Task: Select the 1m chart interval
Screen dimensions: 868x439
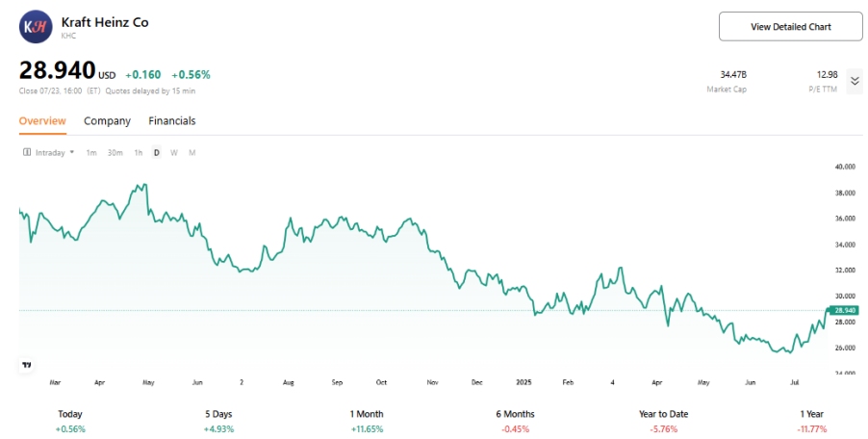Action: pos(91,153)
